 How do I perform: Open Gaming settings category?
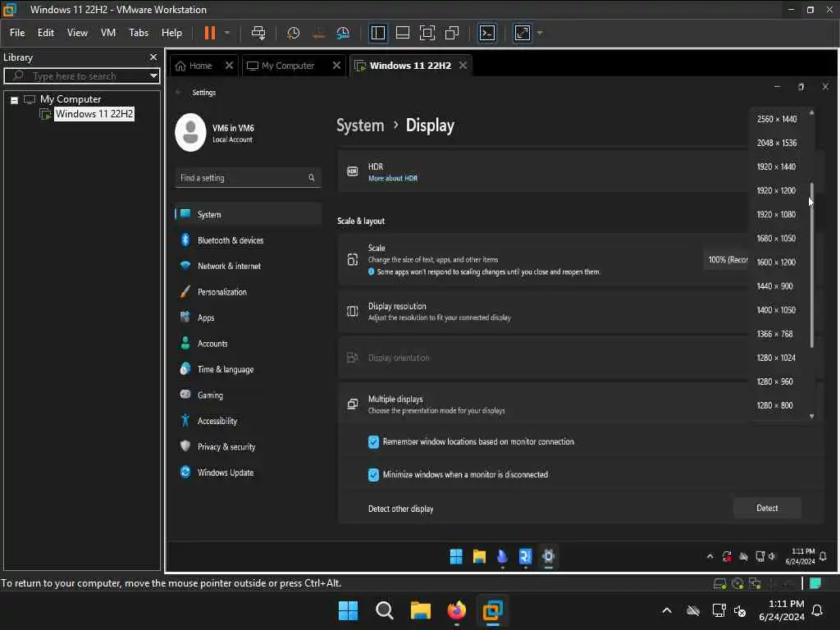pos(248,395)
